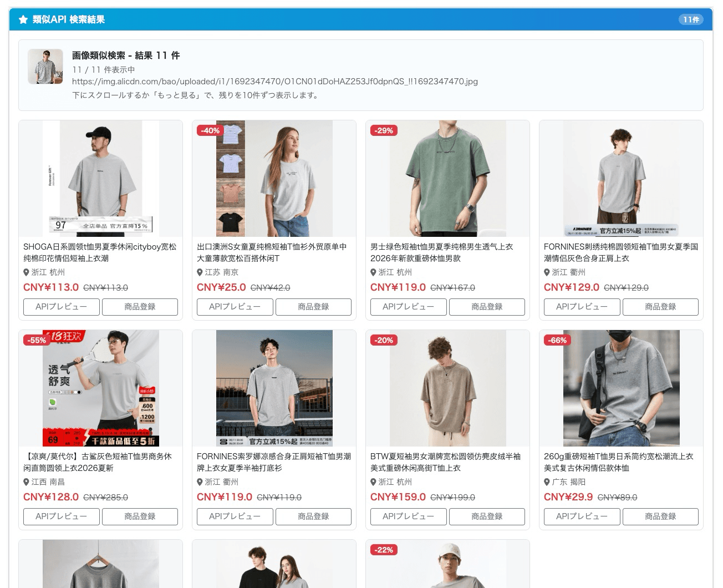Screen dimensions: 723x588
Task: Click the price CNY¥29.9
Action: (x=568, y=497)
